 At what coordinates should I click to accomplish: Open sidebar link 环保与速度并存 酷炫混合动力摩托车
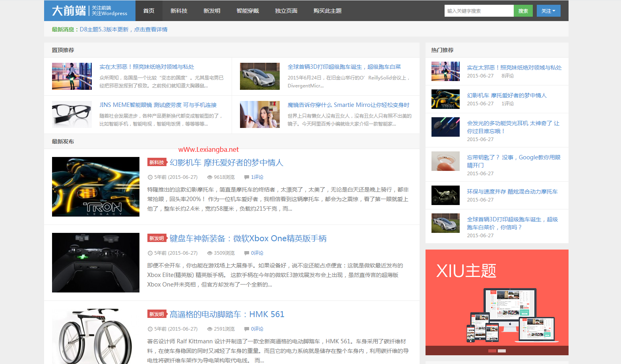[512, 192]
